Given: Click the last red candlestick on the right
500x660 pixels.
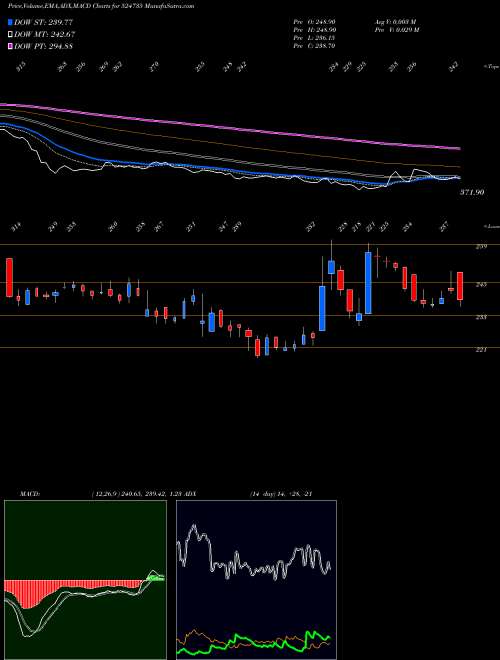Looking at the screenshot, I should point(460,286).
